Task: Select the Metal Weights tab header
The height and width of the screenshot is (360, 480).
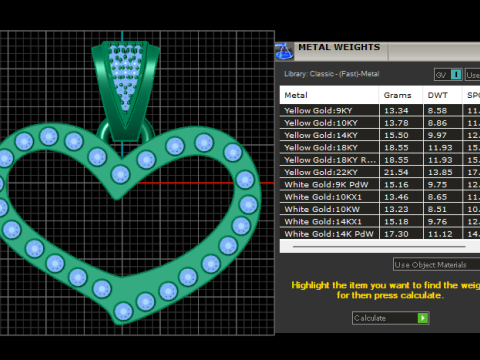Action: tap(339, 48)
